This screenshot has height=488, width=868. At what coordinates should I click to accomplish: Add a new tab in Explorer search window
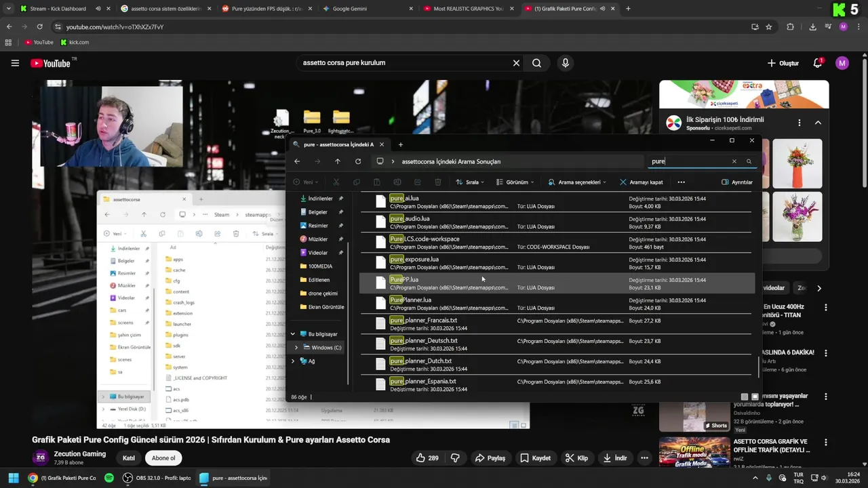point(400,144)
